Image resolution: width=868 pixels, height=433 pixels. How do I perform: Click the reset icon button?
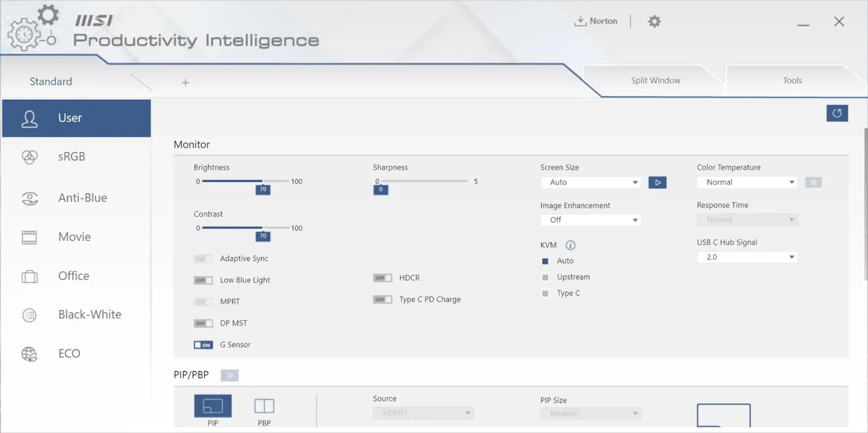pyautogui.click(x=837, y=113)
